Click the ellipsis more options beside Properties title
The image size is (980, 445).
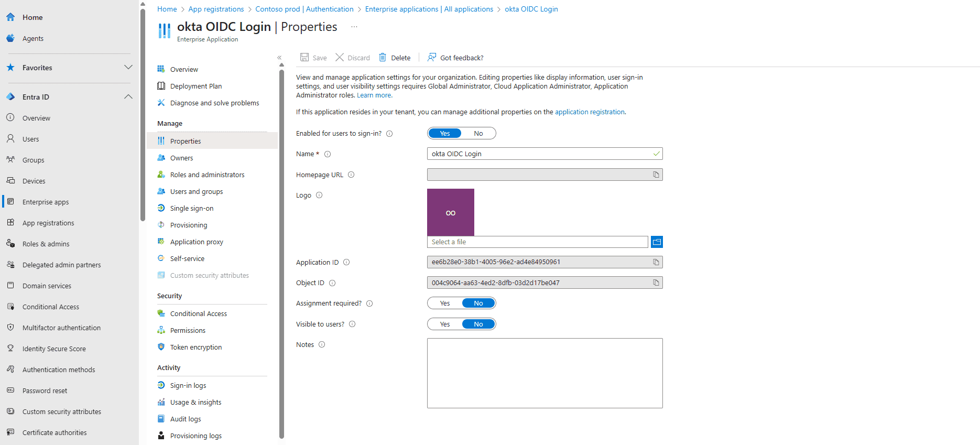click(354, 27)
